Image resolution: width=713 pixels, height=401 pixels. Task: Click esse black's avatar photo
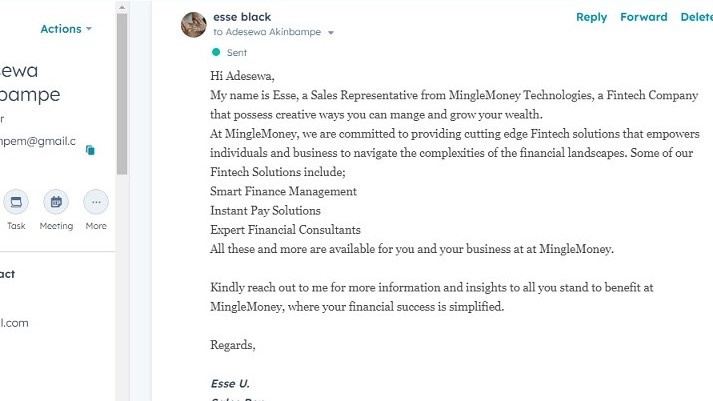[194, 25]
